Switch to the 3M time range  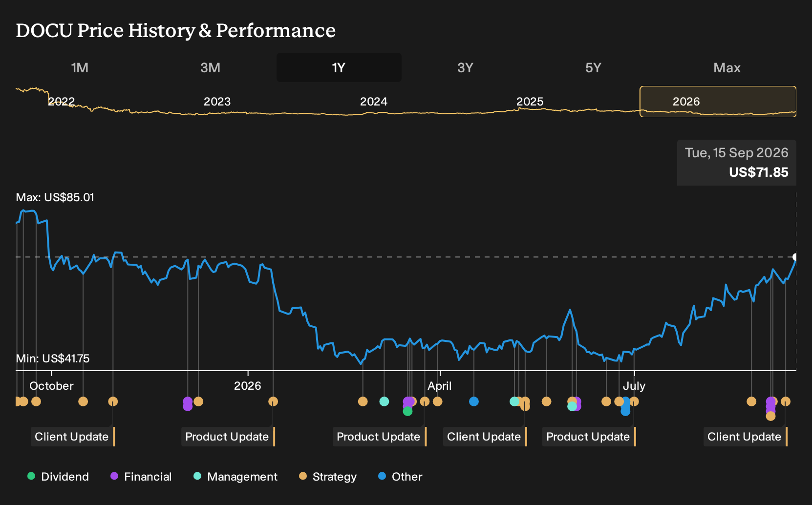(x=210, y=67)
